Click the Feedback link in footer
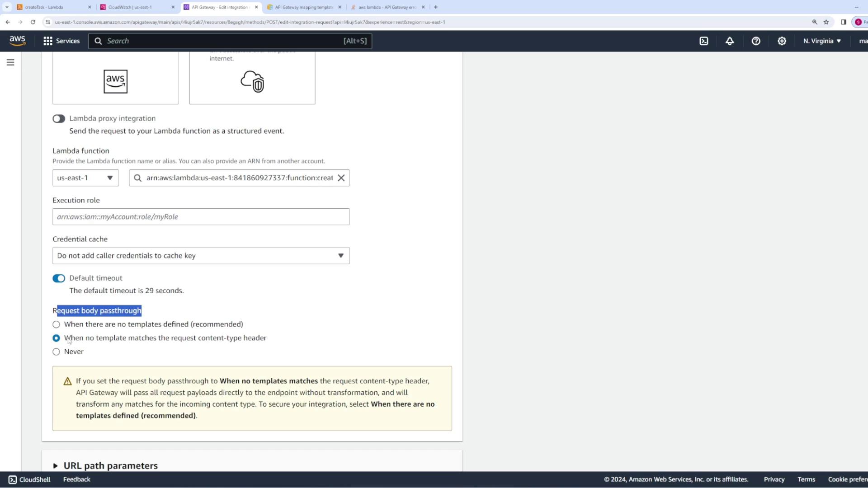The width and height of the screenshot is (868, 488). pos(77,479)
